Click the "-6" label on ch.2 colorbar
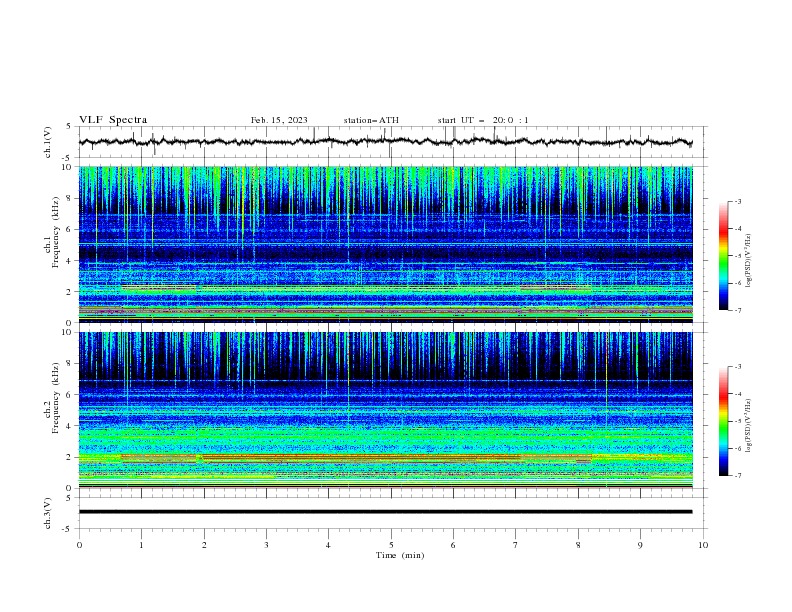 pos(737,448)
